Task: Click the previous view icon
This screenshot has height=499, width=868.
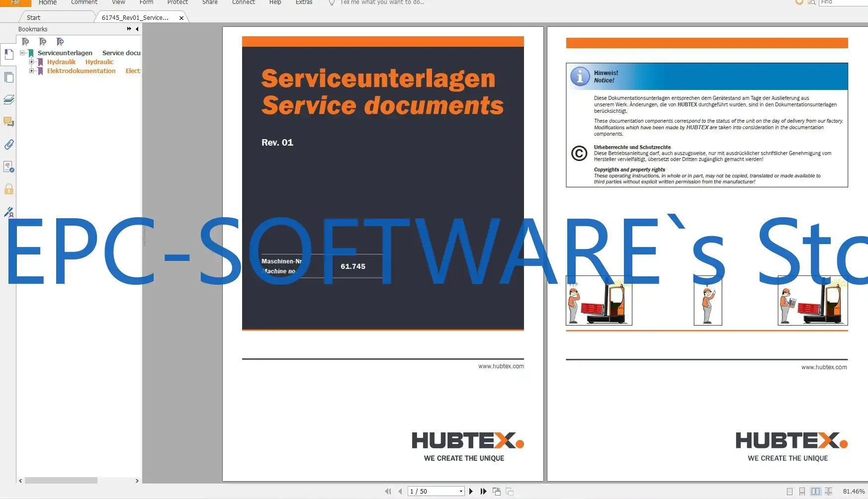Action: pos(497,492)
